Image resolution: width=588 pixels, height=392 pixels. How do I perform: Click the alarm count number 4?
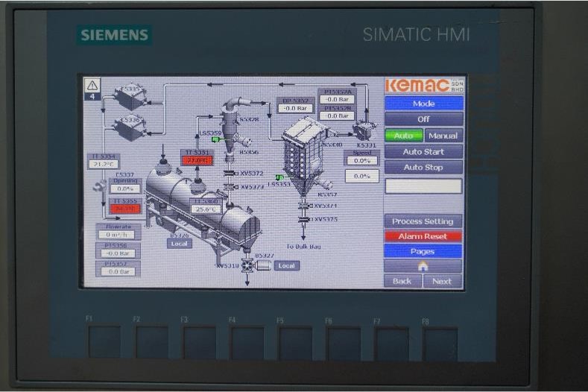pyautogui.click(x=92, y=96)
